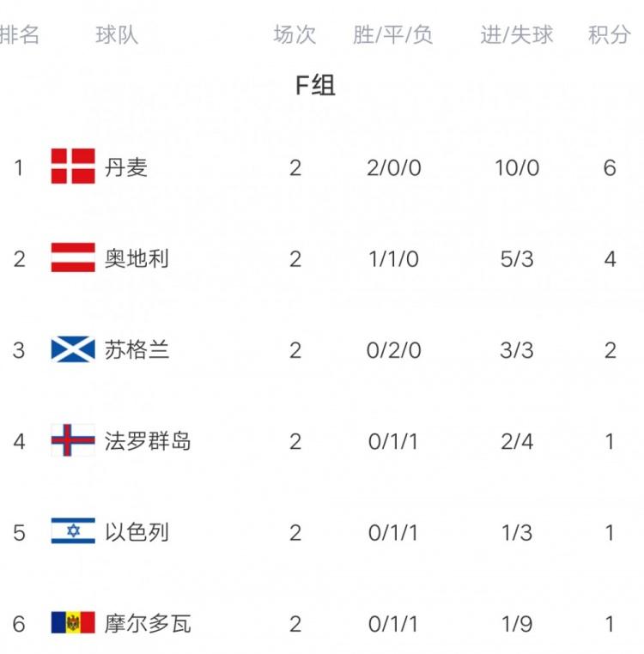Click the Denmark flag icon
The height and width of the screenshot is (654, 644).
(x=73, y=167)
